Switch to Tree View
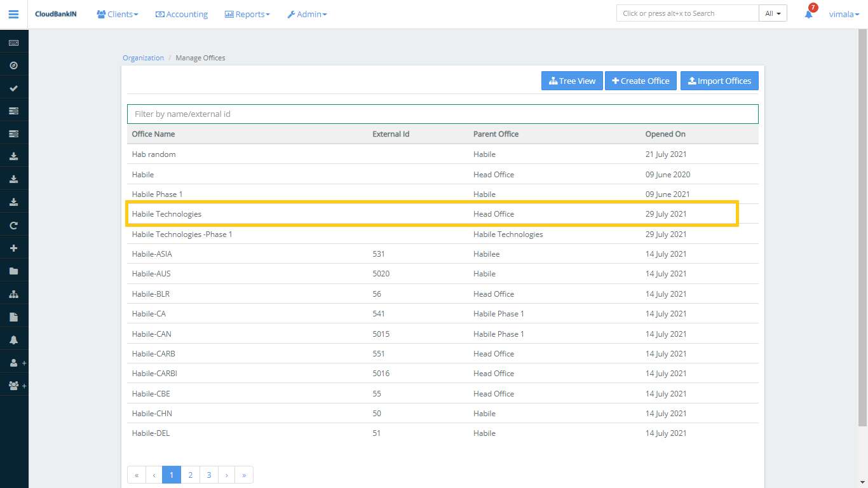The width and height of the screenshot is (868, 488). [572, 81]
